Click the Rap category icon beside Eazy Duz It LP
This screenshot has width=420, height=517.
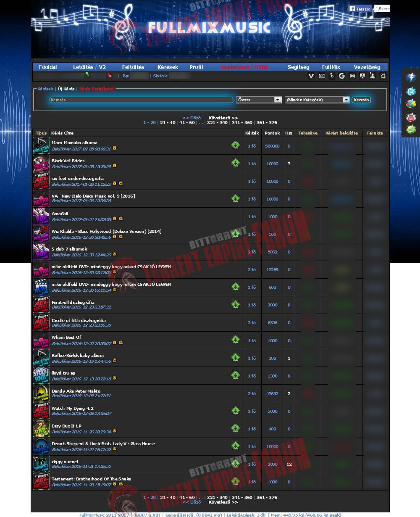[41, 429]
